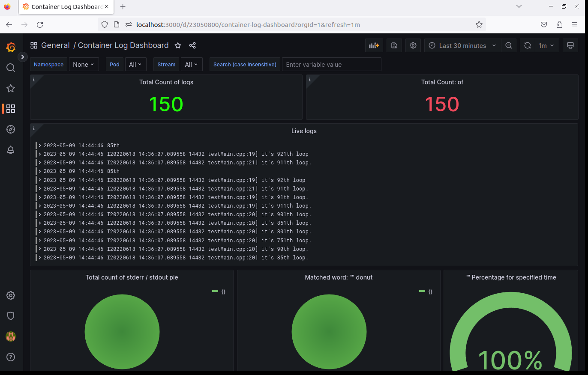Expand the 921th loop log line
The image size is (588, 375).
pos(174,154)
